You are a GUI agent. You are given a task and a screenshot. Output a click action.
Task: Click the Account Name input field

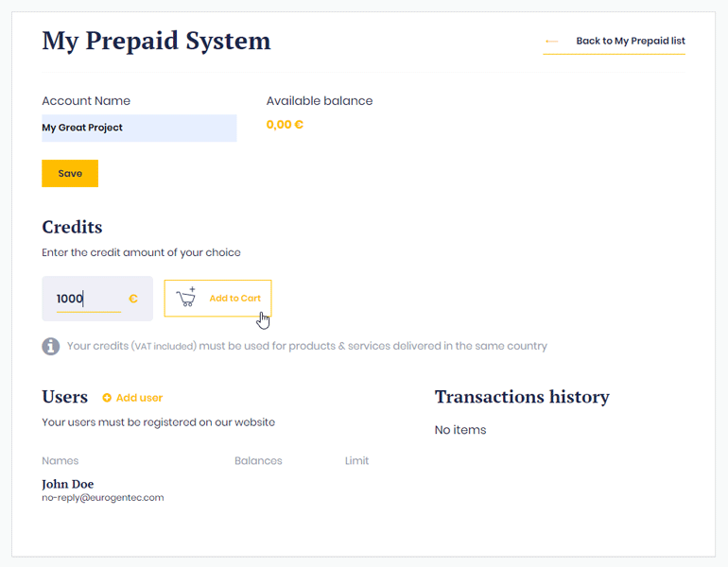pos(139,129)
